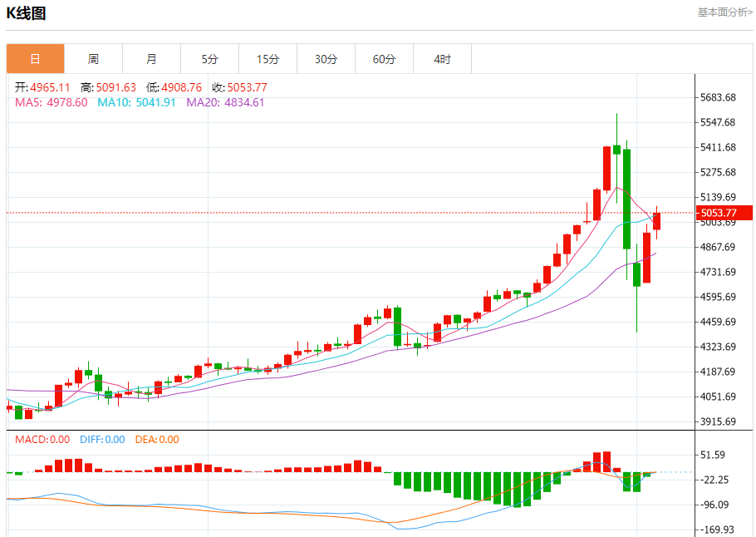Switch to the 月 monthly tab
This screenshot has width=756, height=537.
[x=151, y=59]
